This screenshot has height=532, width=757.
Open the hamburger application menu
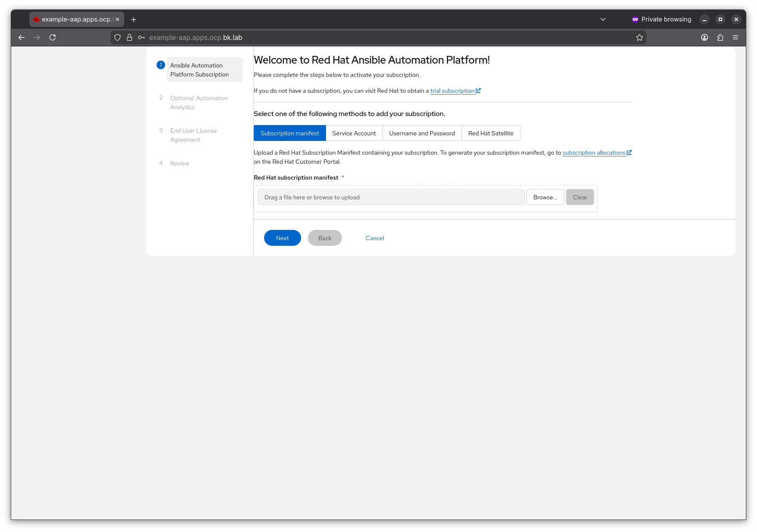click(x=735, y=37)
